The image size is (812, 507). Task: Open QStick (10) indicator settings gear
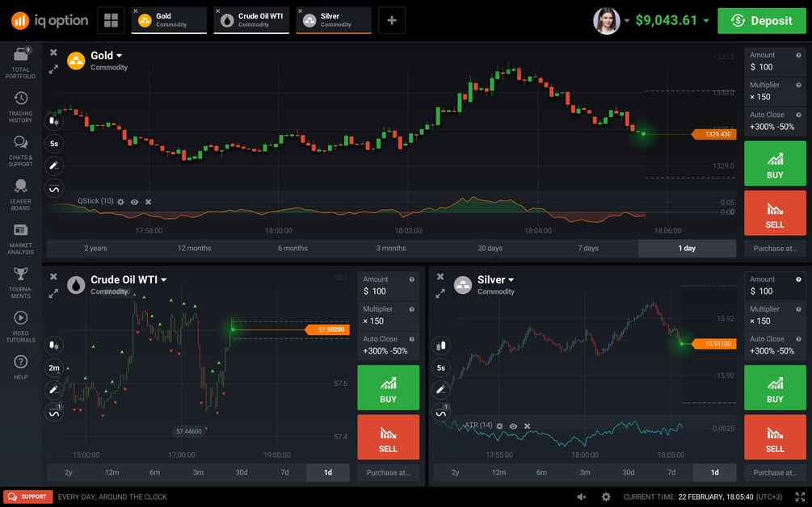pyautogui.click(x=120, y=202)
